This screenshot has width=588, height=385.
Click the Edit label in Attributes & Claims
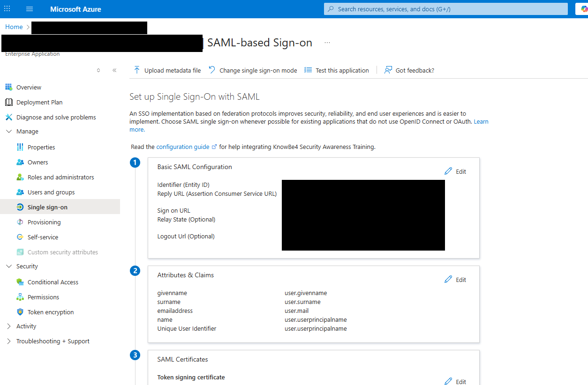click(461, 280)
